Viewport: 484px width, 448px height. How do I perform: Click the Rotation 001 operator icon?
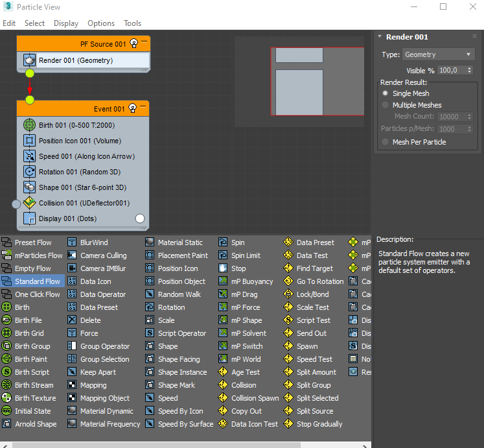[29, 171]
